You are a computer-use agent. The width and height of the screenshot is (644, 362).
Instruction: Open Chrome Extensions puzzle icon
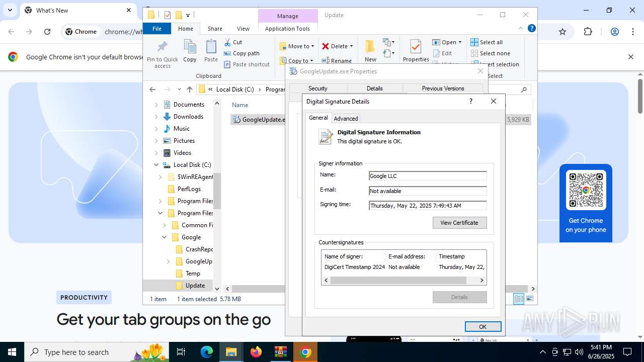[588, 32]
